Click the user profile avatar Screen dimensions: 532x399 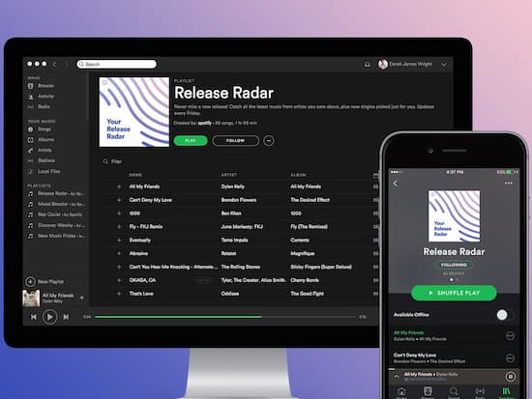pyautogui.click(x=383, y=64)
